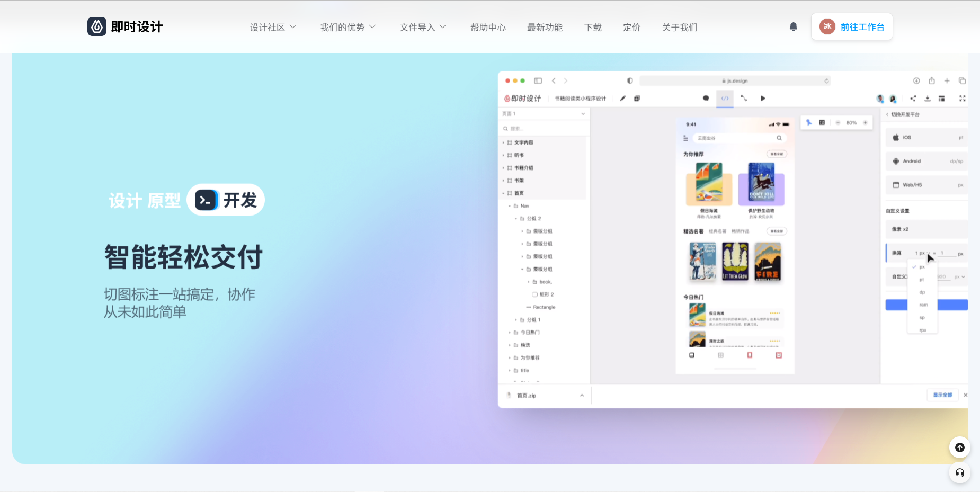Click the tab overview icon in preview
The image size is (980, 492).
(x=962, y=80)
